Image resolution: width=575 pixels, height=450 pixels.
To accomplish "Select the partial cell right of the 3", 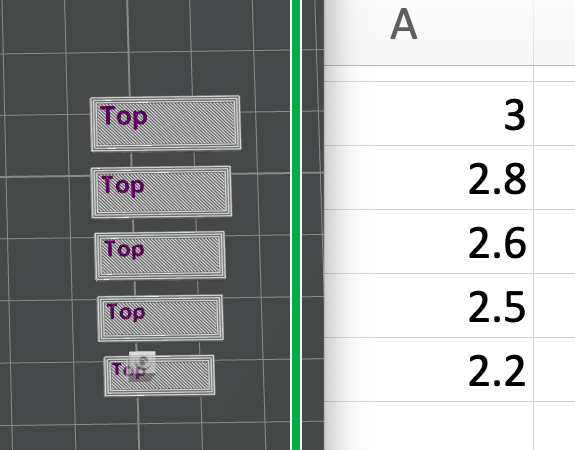I will [x=554, y=114].
